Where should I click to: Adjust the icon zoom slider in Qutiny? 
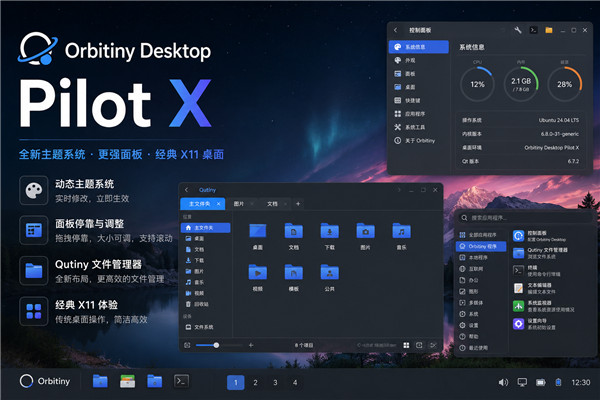pos(216,345)
